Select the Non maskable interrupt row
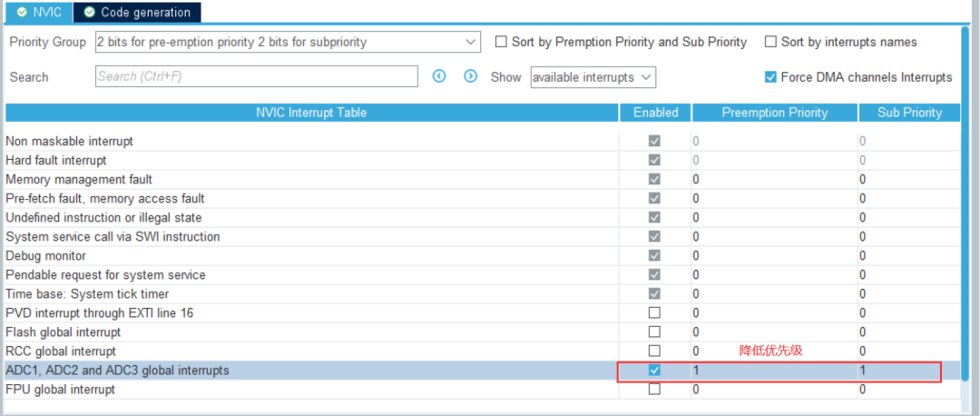 coord(483,141)
